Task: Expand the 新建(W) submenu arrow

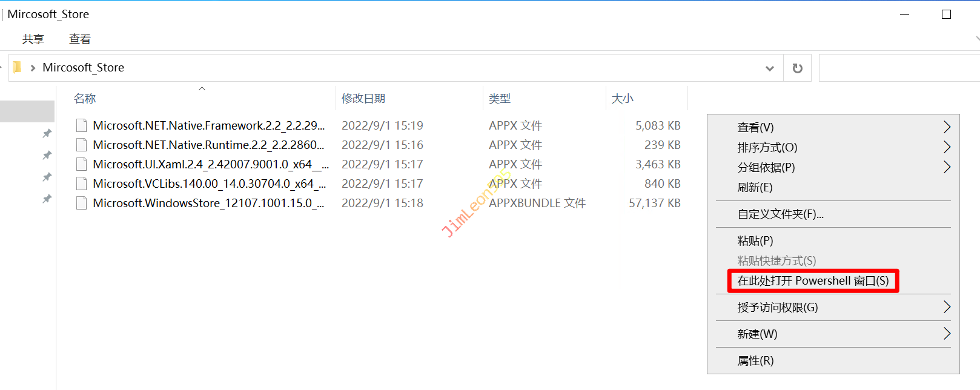Action: (947, 334)
